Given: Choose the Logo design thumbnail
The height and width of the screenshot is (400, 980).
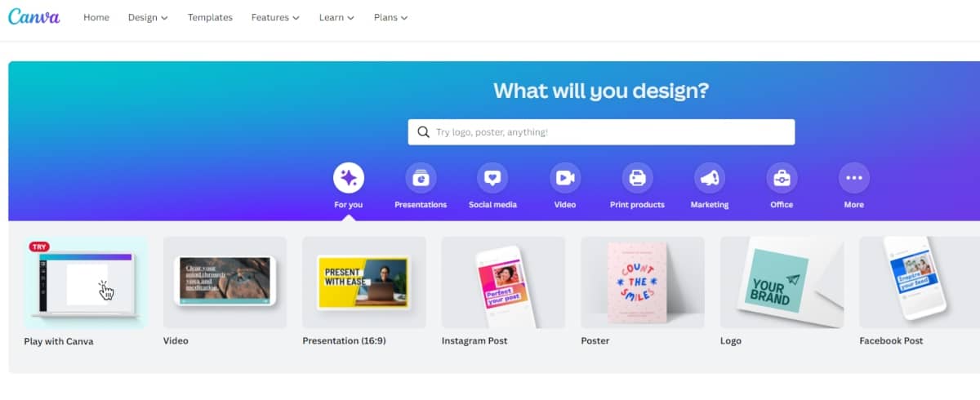Looking at the screenshot, I should (782, 282).
